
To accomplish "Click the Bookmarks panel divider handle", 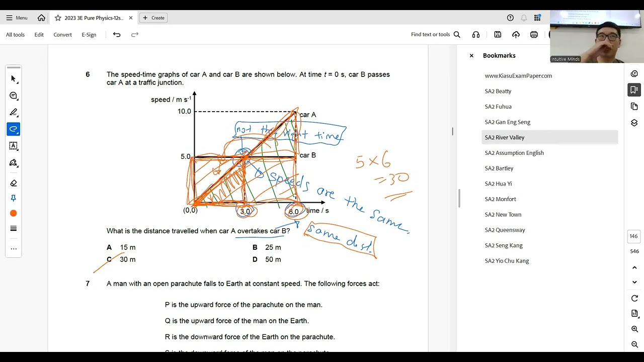I will [x=459, y=198].
